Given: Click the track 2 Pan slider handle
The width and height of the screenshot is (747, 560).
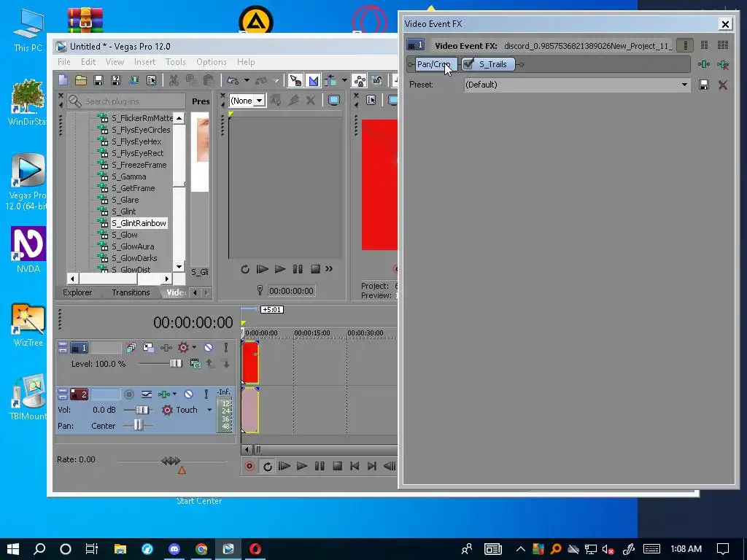Looking at the screenshot, I should point(138,425).
